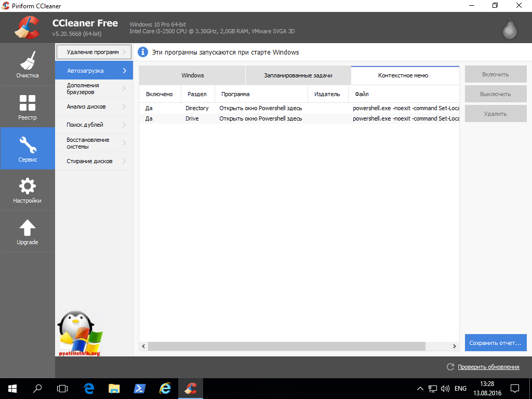Click Сохранить отчет button
This screenshot has width=532, height=399.
[495, 343]
